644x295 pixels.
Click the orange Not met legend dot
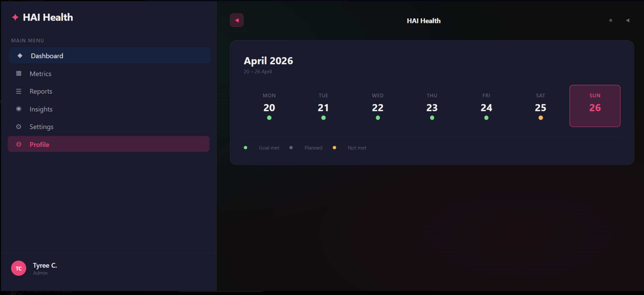point(334,147)
